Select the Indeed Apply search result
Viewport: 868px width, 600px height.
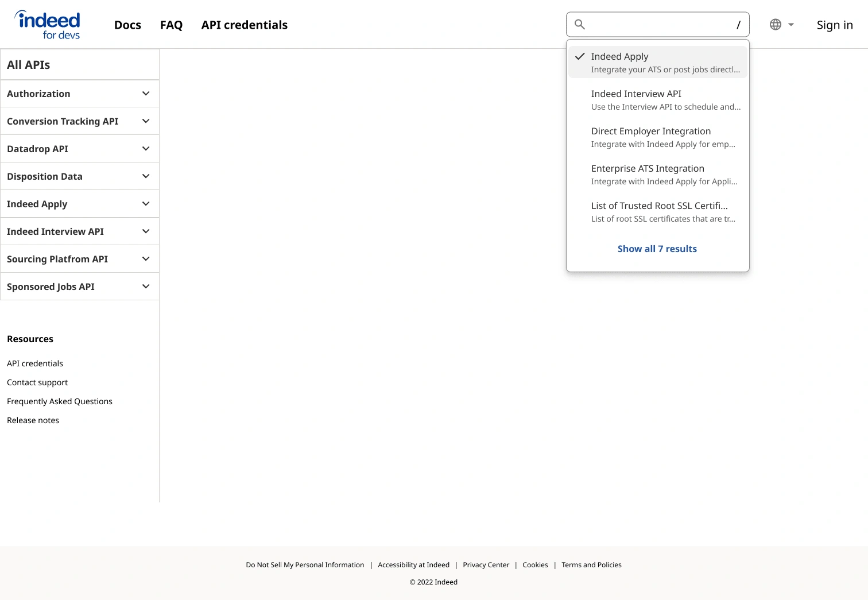pyautogui.click(x=658, y=63)
